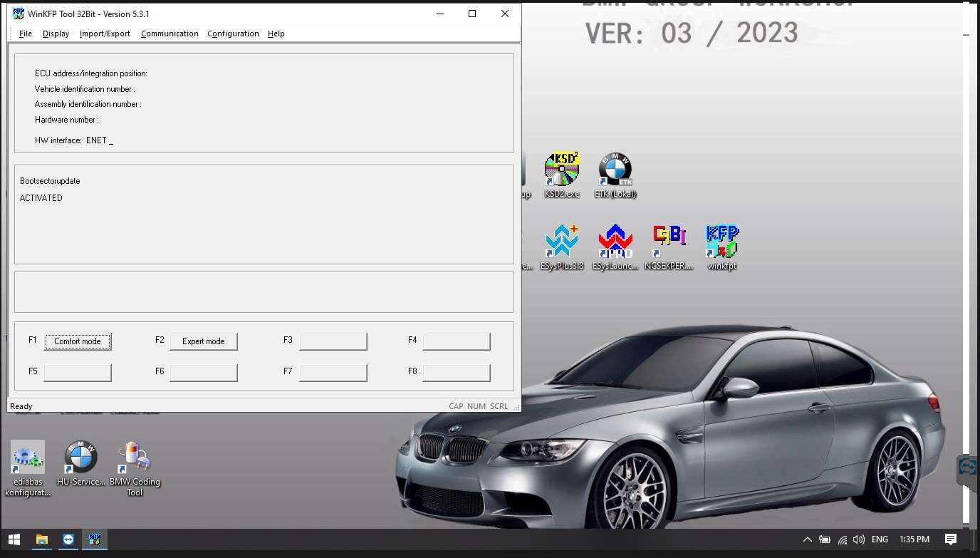Click the NCSEXPER desktop shortcut

tap(669, 247)
